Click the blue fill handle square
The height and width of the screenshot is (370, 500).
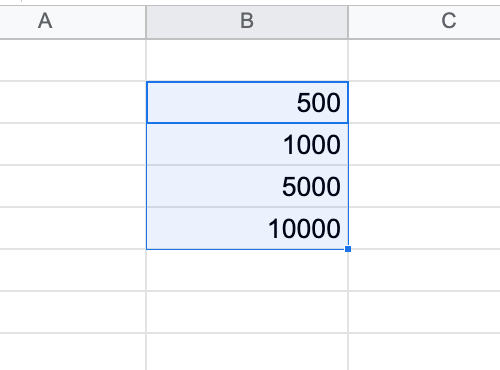pyautogui.click(x=348, y=249)
